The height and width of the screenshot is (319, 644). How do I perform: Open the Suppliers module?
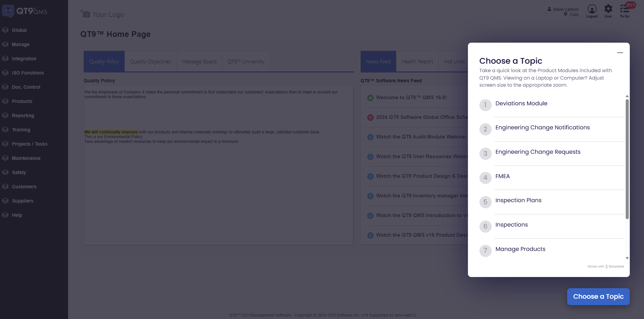[x=22, y=201]
